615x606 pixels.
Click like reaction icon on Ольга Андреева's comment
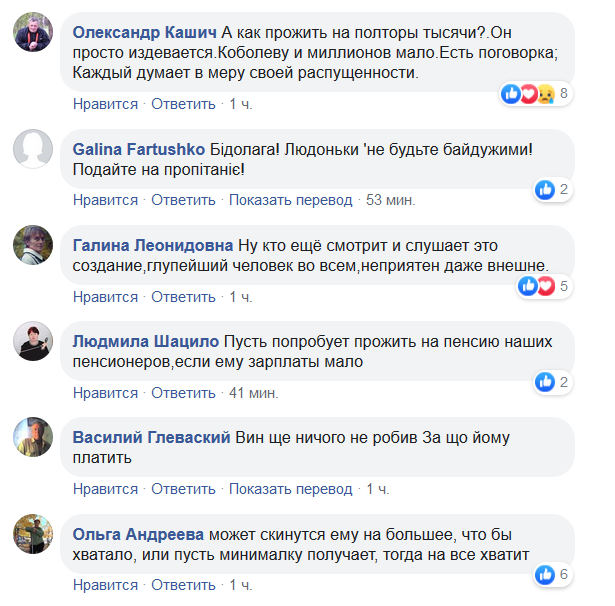point(545,574)
